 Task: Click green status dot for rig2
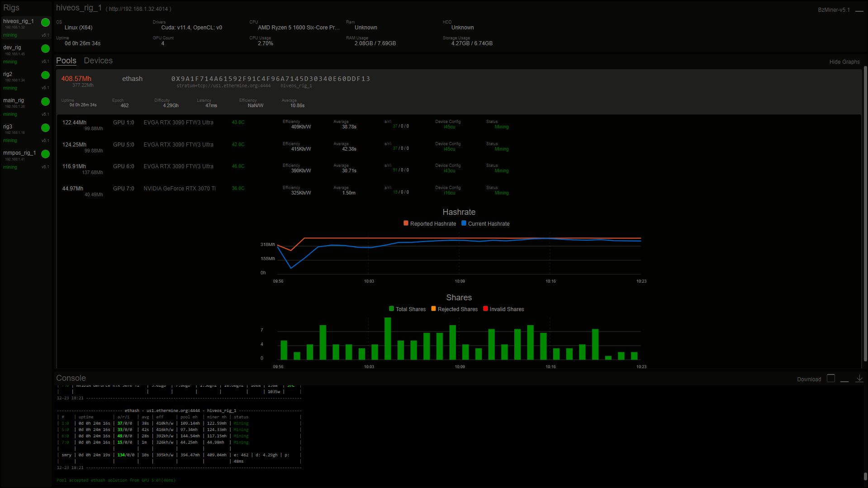(45, 75)
